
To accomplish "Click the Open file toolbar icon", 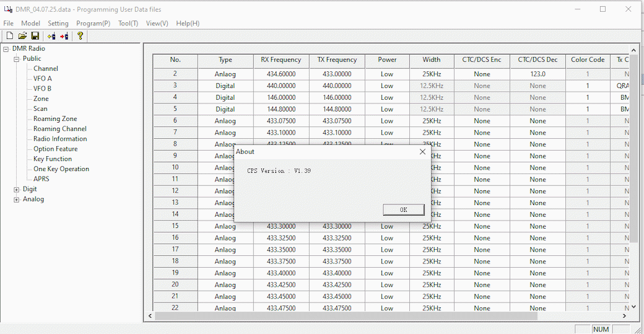I will [22, 36].
